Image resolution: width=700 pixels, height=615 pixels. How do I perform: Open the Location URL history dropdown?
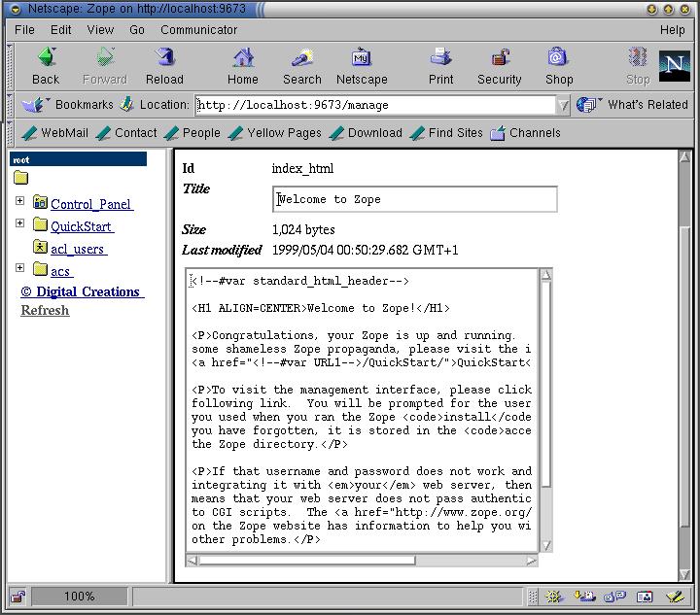563,105
